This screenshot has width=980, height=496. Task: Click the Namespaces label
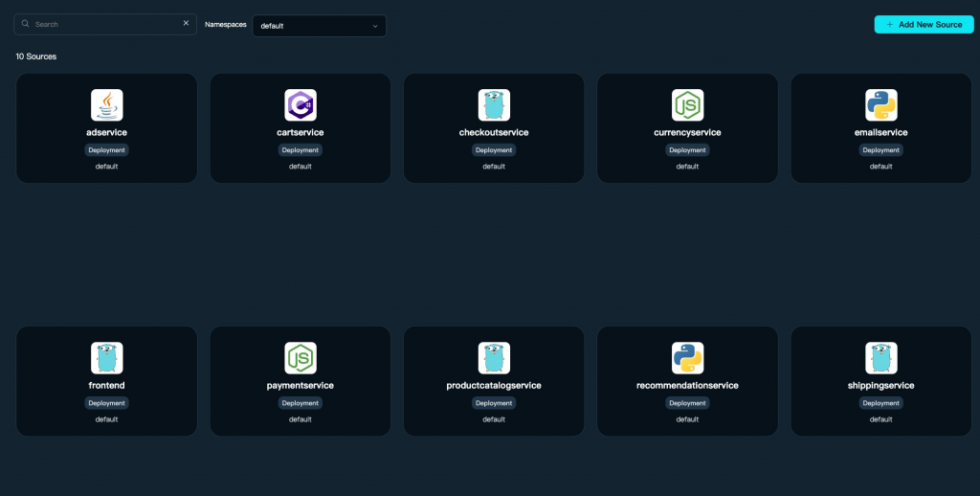226,24
